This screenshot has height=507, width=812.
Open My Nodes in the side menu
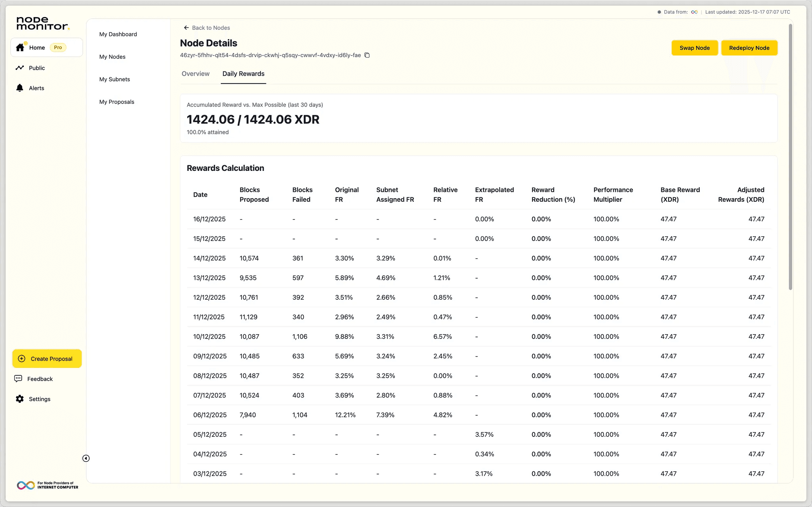click(x=112, y=57)
